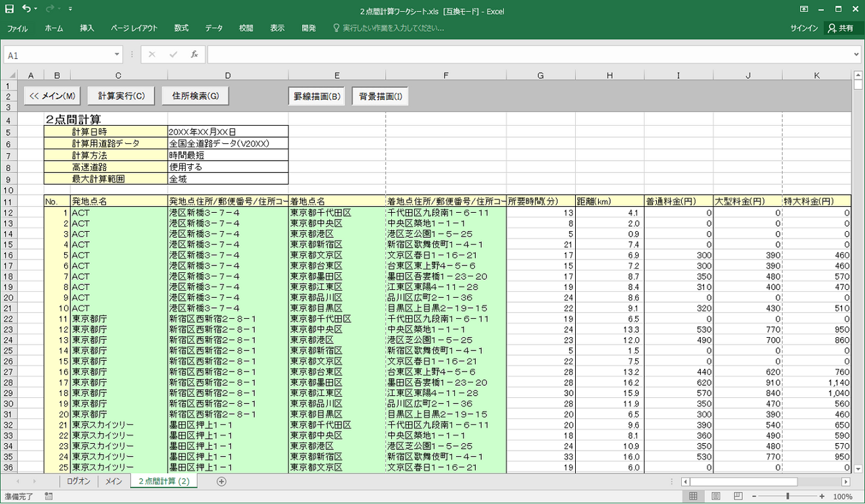
Task: Click the zoom slider handle
Action: (x=788, y=497)
